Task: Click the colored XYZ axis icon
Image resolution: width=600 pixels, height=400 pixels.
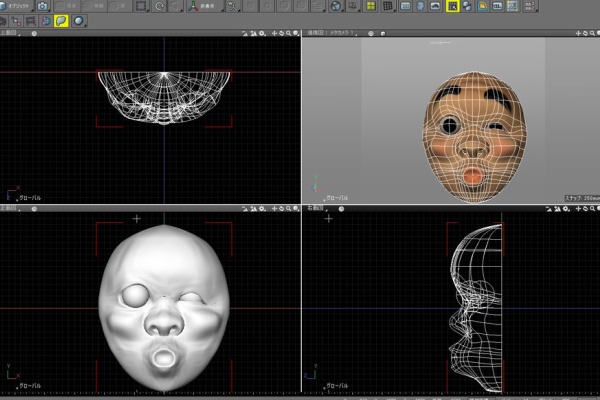Action: coord(192,6)
